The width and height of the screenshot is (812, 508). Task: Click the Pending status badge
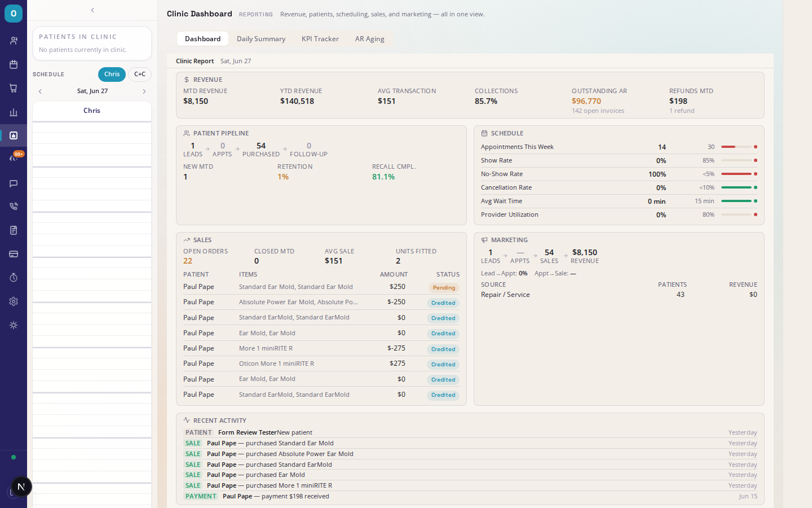click(444, 288)
